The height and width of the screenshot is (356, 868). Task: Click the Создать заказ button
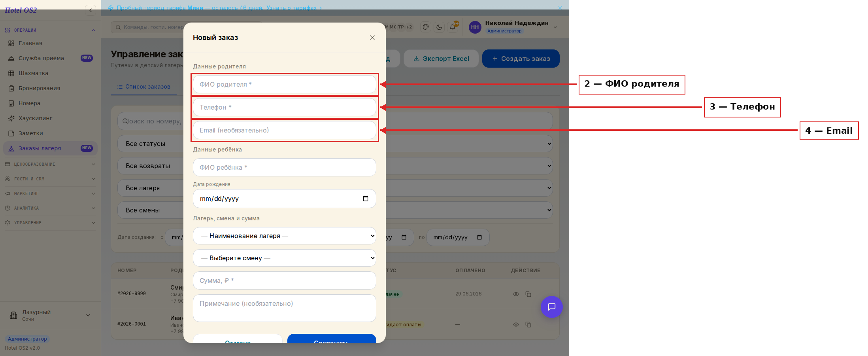[x=521, y=59]
